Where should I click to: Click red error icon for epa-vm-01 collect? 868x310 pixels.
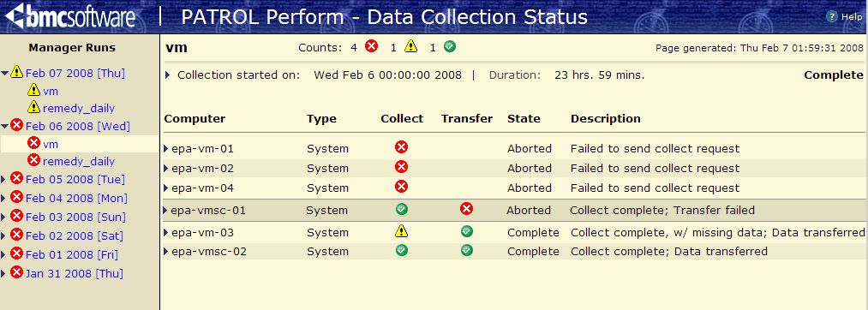point(401,147)
